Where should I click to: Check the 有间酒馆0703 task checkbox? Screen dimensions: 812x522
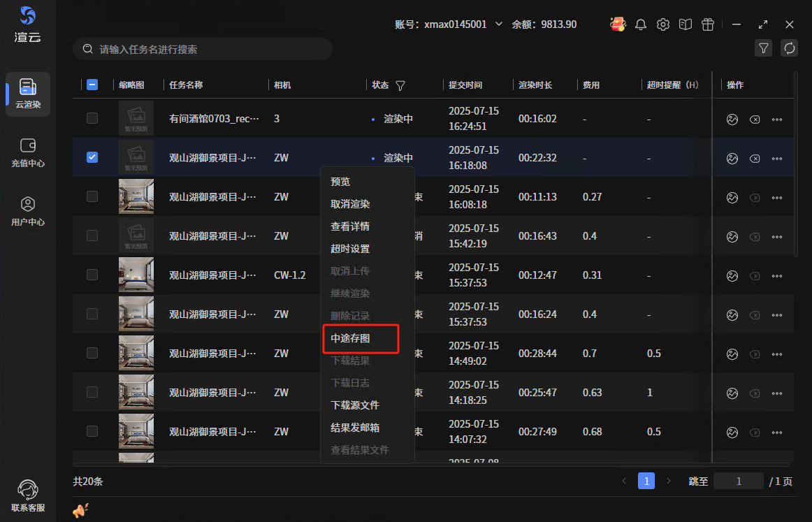(x=92, y=118)
